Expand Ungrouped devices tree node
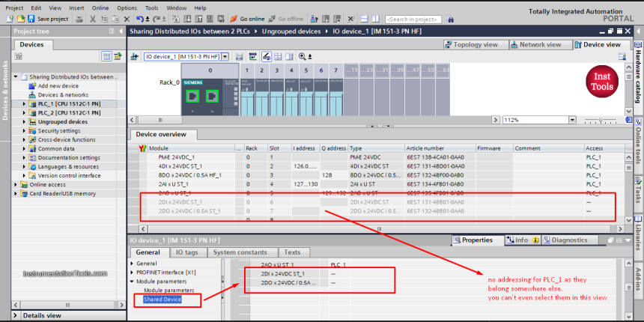The image size is (644, 322). [x=24, y=122]
